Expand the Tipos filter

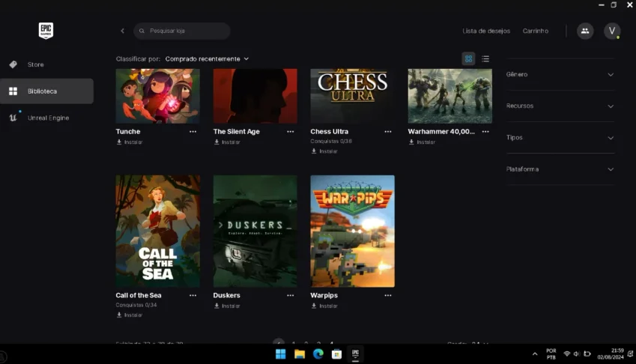tap(560, 137)
